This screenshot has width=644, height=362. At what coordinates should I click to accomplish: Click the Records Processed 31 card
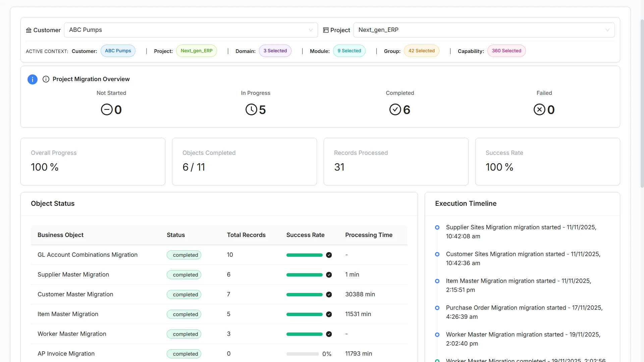pos(396,162)
